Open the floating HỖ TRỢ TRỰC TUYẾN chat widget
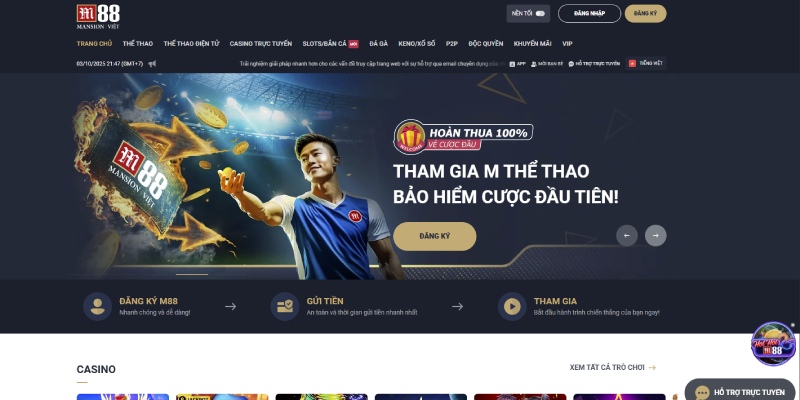 (x=742, y=391)
